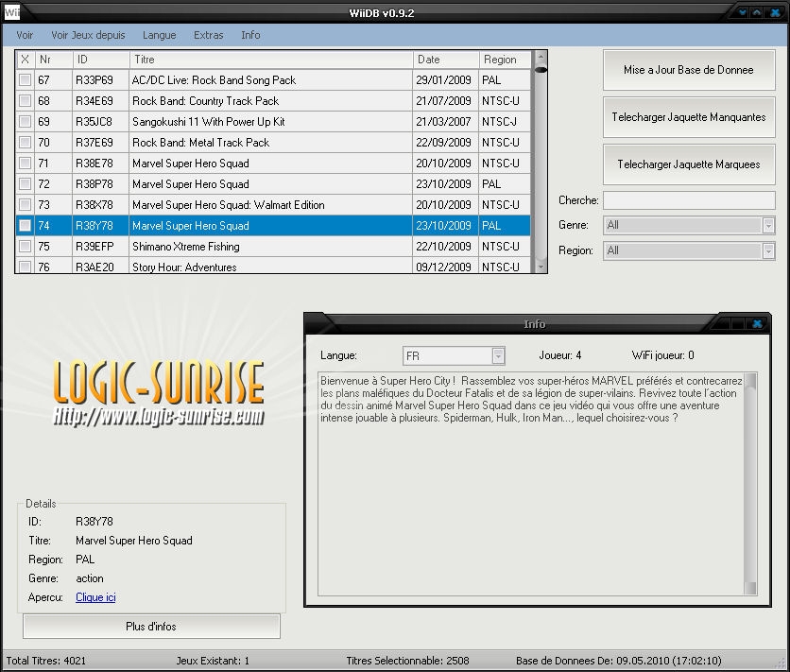Close the Info panel

click(757, 324)
